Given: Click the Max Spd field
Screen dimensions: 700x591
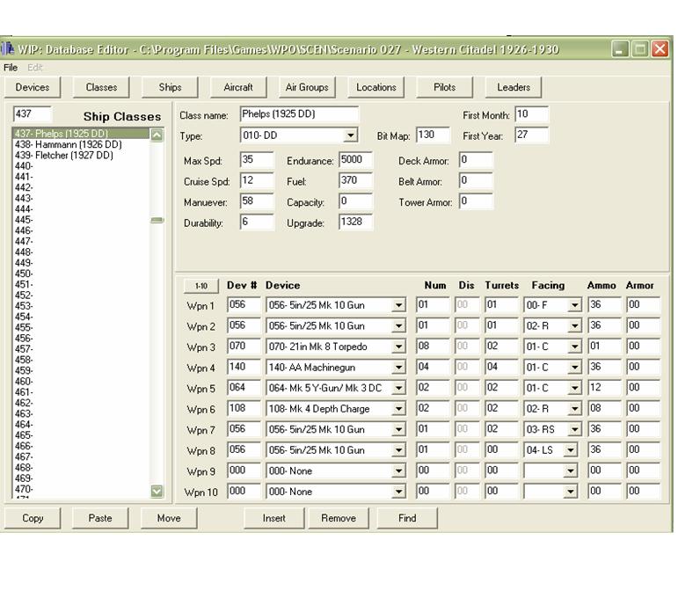Looking at the screenshot, I should pyautogui.click(x=257, y=160).
